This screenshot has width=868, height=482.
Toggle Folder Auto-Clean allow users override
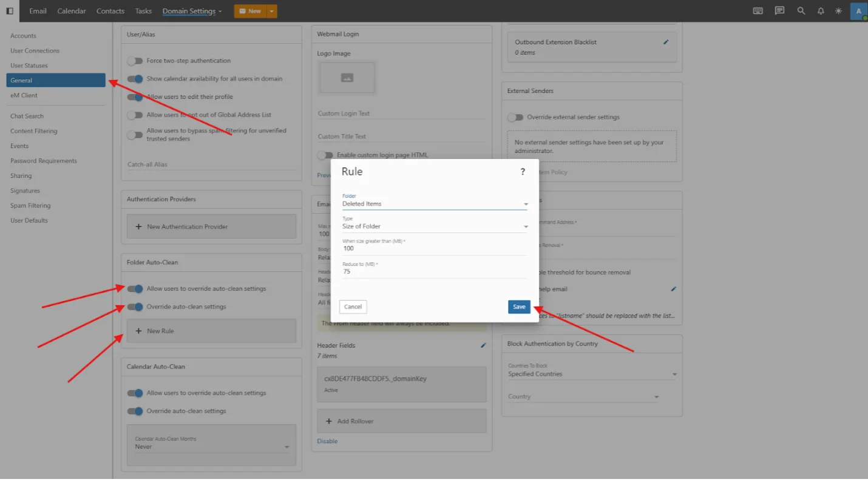coord(135,289)
